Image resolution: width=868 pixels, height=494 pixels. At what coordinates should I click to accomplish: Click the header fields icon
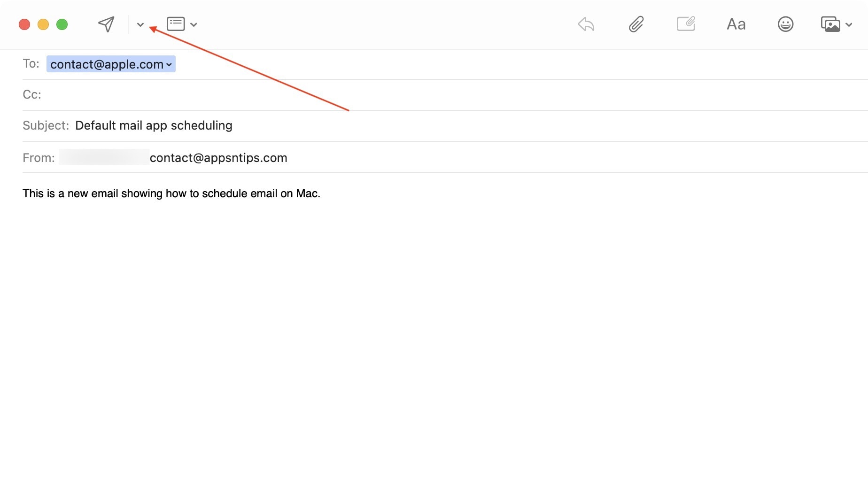pyautogui.click(x=176, y=24)
